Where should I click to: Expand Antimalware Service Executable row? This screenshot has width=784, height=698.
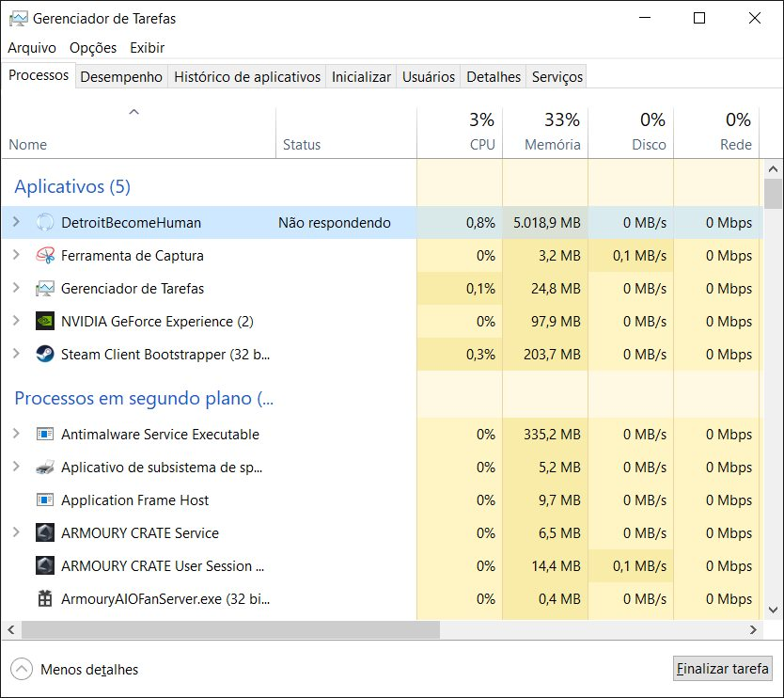pyautogui.click(x=16, y=434)
